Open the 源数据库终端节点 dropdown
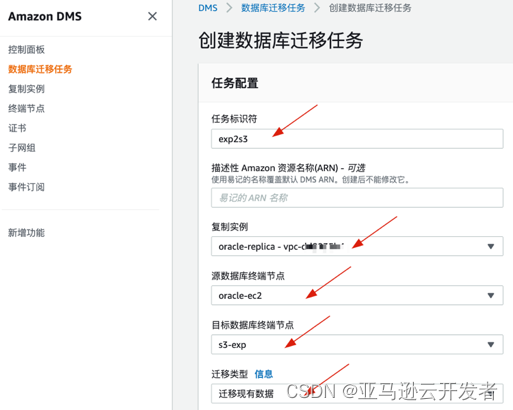The height and width of the screenshot is (410, 513). coord(357,295)
